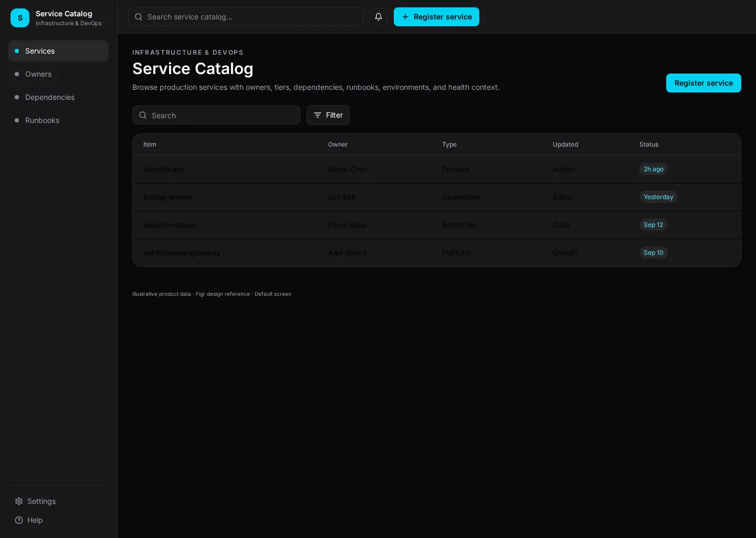Click the 2h ago badge
The image size is (756, 538).
pos(654,169)
